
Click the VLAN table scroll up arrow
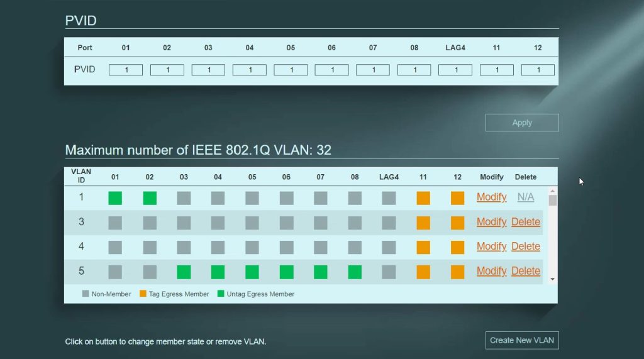pos(553,191)
